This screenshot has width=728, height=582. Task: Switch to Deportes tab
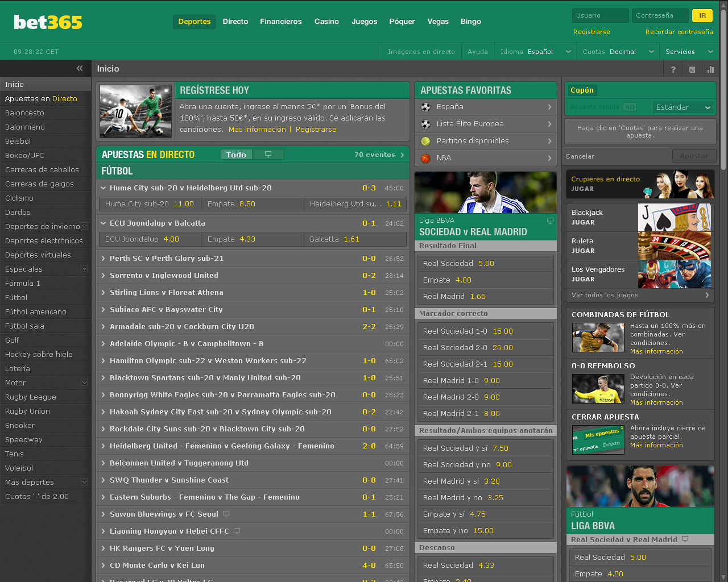coord(195,22)
